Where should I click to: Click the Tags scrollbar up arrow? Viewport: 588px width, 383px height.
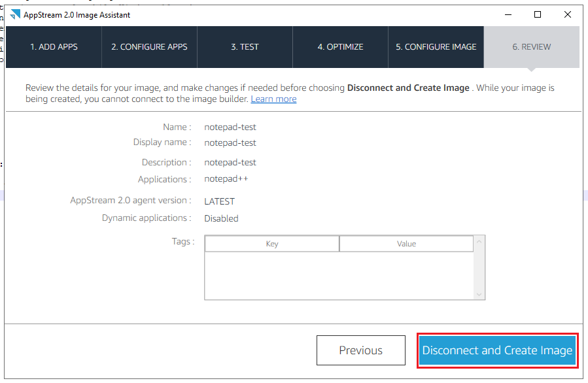point(479,241)
